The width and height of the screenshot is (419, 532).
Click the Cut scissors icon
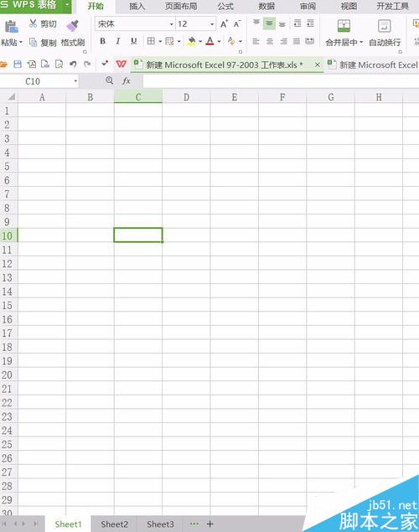tap(33, 23)
